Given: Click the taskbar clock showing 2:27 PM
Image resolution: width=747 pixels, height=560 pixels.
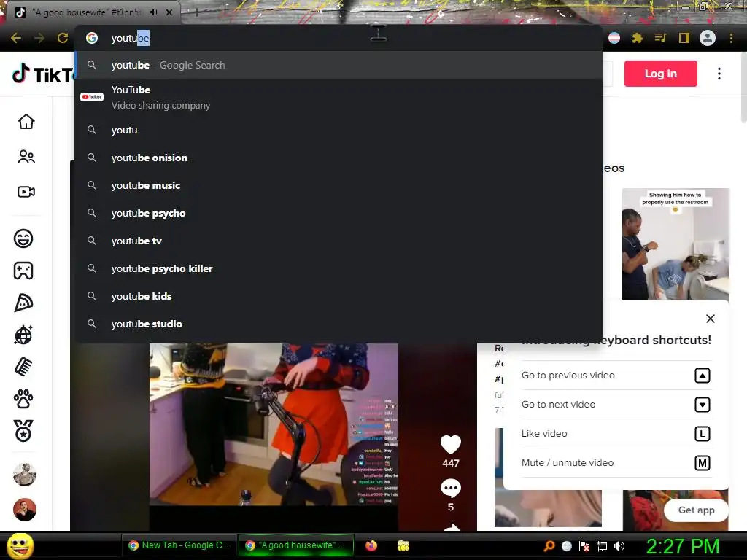Looking at the screenshot, I should pyautogui.click(x=682, y=546).
